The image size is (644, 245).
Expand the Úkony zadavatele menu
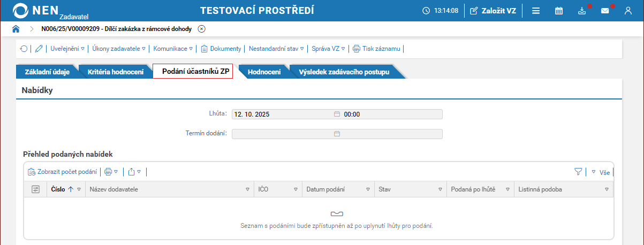119,49
